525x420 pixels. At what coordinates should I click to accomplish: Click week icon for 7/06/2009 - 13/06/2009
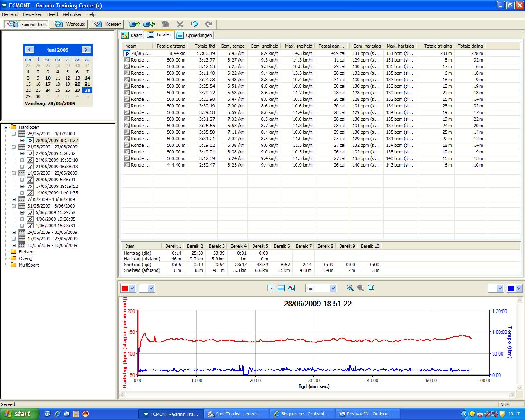click(22, 199)
